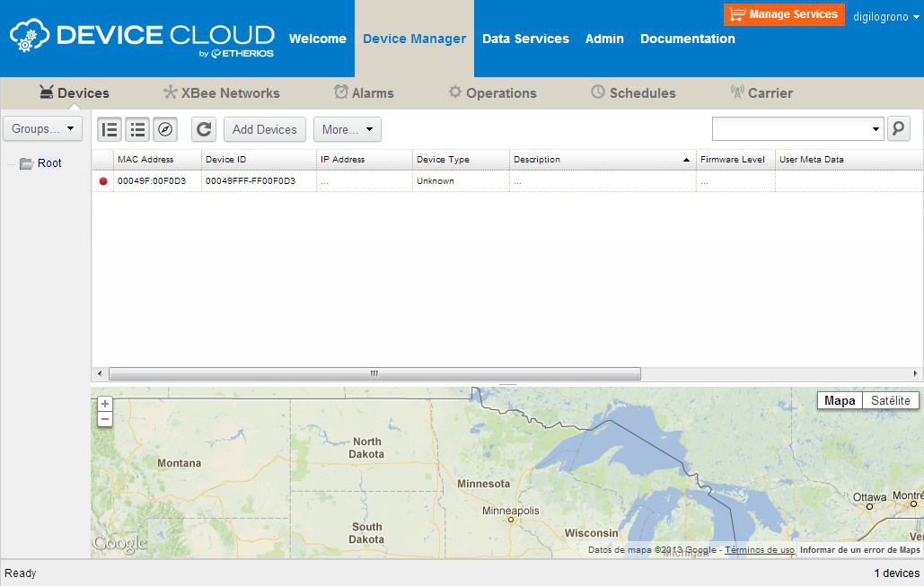
Task: Switch to the plain list view icon
Action: pos(137,129)
